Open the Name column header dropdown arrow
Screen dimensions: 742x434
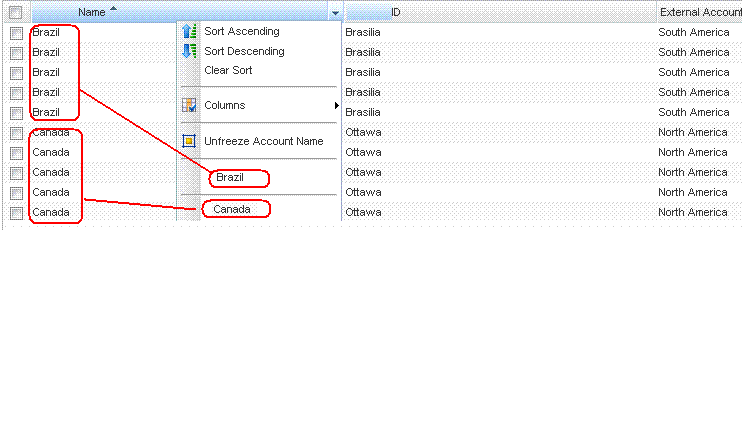tap(335, 13)
